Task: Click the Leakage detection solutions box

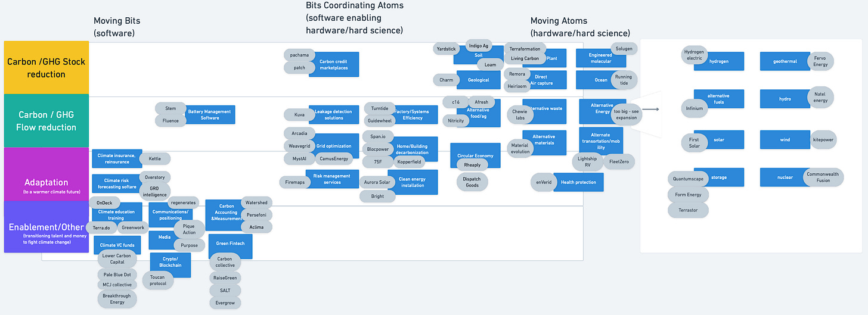Action: 333,114
